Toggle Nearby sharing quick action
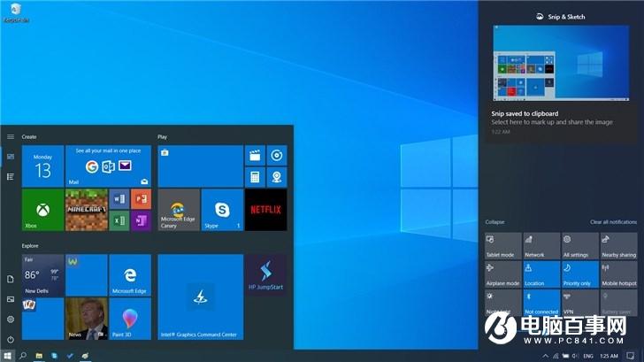 pyautogui.click(x=618, y=246)
